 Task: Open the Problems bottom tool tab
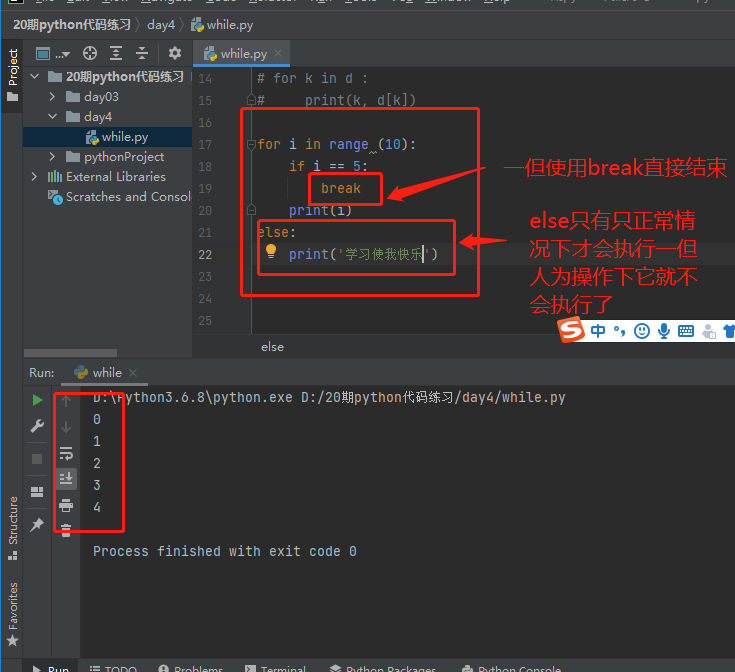coord(191,668)
